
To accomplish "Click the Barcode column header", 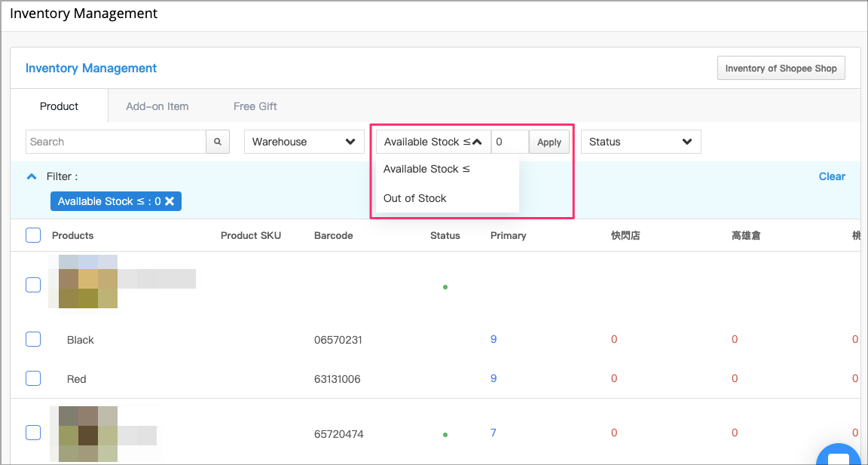I will tap(333, 235).
